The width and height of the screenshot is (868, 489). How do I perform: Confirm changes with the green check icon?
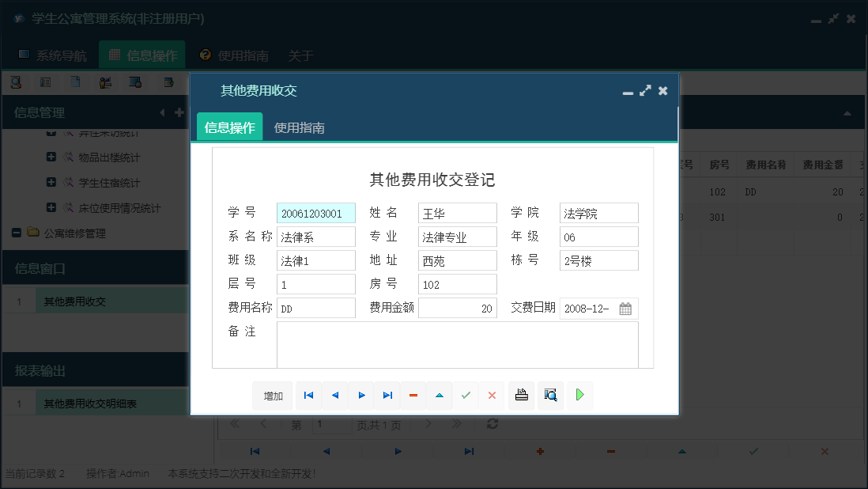tap(466, 395)
